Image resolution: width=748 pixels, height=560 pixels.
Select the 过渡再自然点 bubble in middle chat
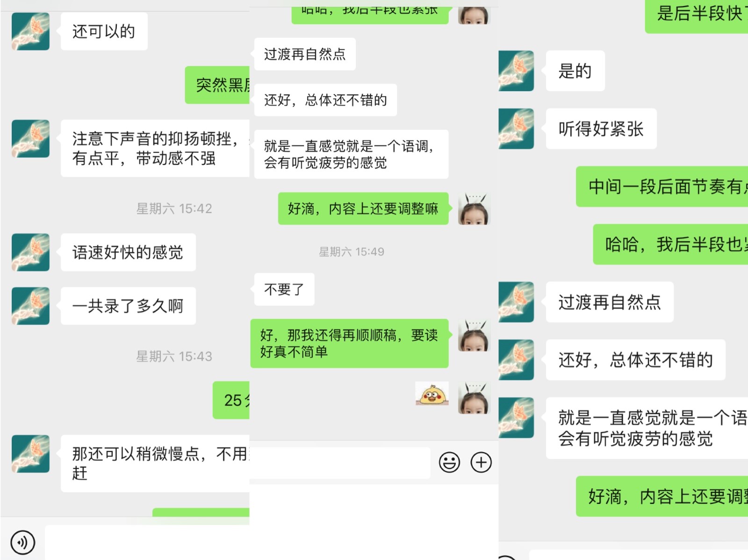click(305, 54)
